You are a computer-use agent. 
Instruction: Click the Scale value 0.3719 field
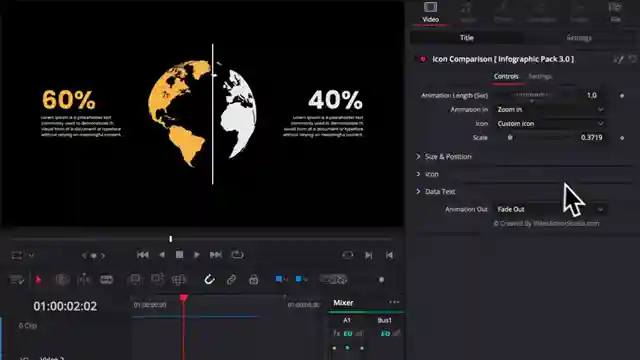591,138
